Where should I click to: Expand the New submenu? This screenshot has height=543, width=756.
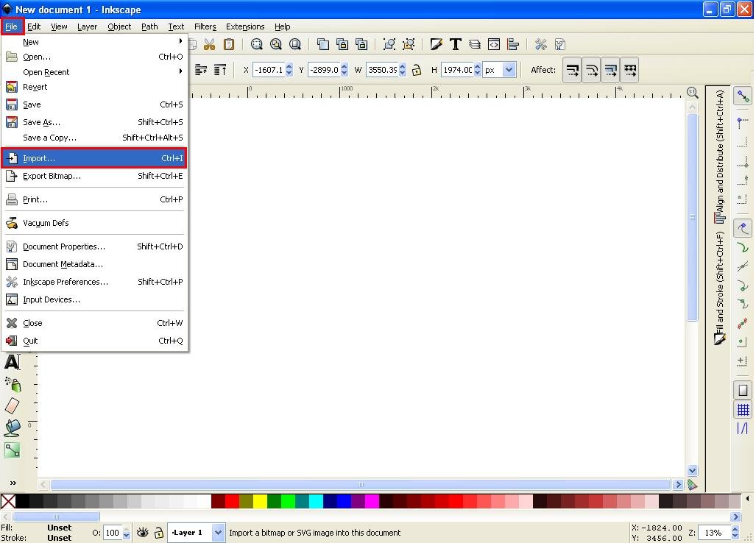[x=94, y=42]
